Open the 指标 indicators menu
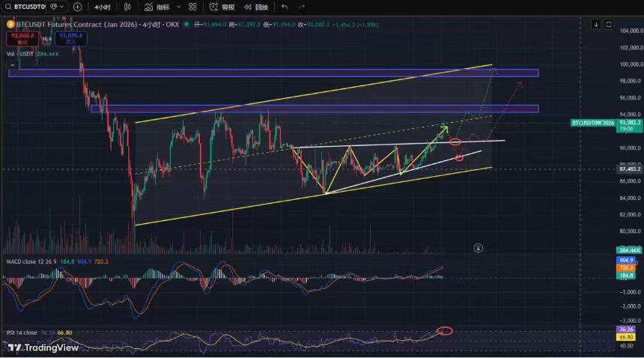644x358 pixels. (157, 7)
